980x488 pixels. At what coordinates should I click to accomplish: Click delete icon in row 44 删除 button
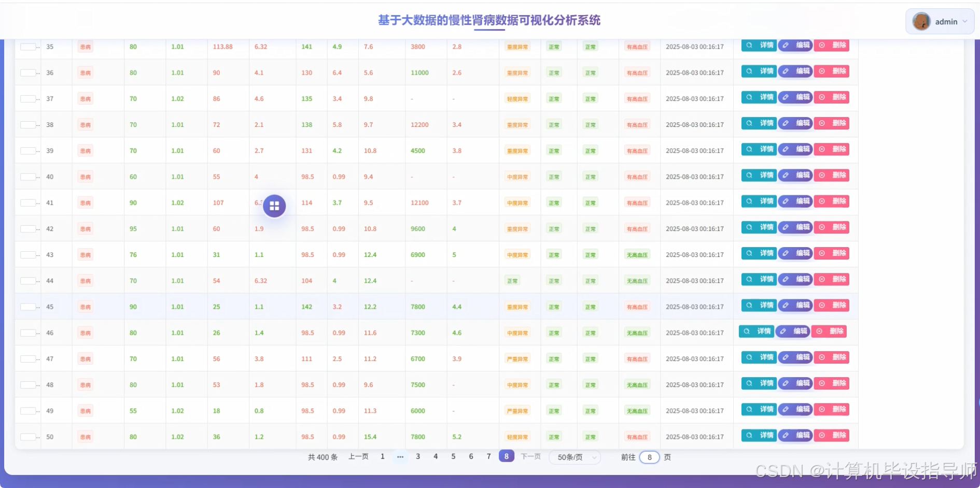point(822,279)
